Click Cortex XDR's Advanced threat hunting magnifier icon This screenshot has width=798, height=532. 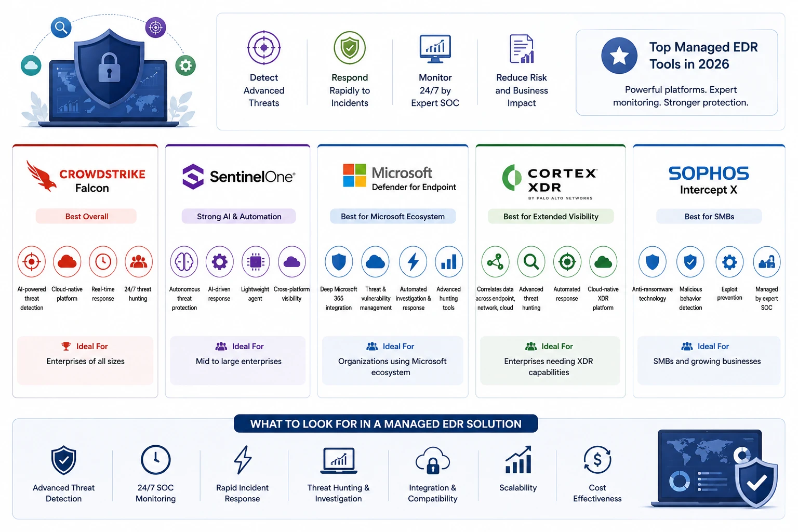[531, 261]
